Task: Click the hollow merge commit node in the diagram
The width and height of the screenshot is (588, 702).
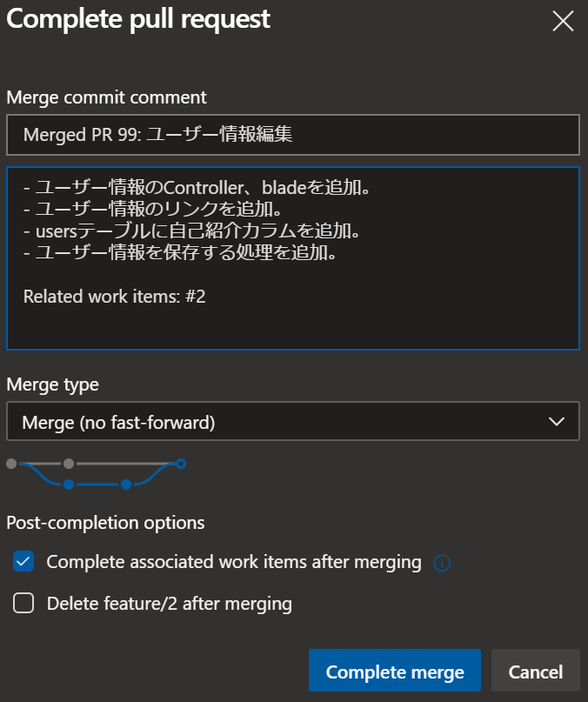Action: click(180, 464)
